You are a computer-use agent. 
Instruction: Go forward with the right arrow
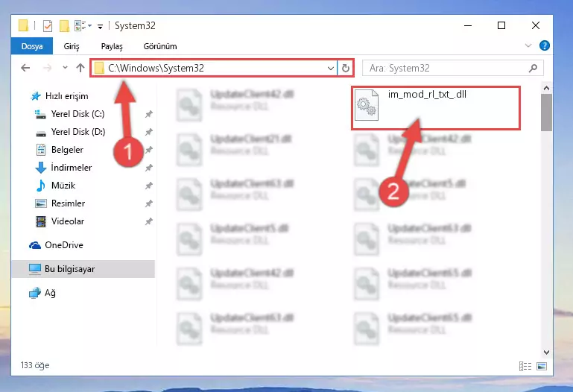(x=47, y=68)
